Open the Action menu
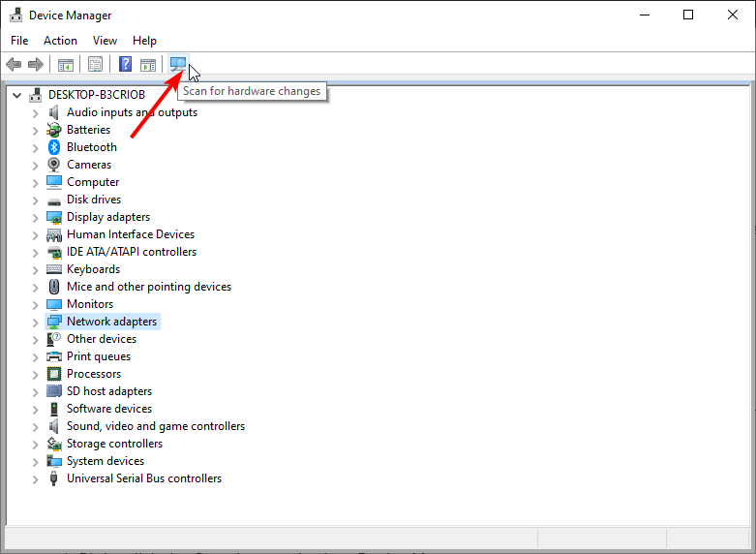The width and height of the screenshot is (756, 554). (x=60, y=41)
